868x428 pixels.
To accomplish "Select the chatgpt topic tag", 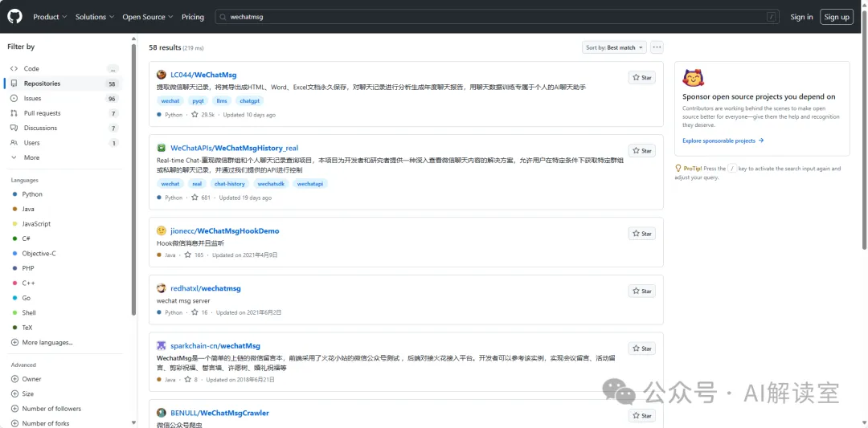I will click(x=249, y=101).
